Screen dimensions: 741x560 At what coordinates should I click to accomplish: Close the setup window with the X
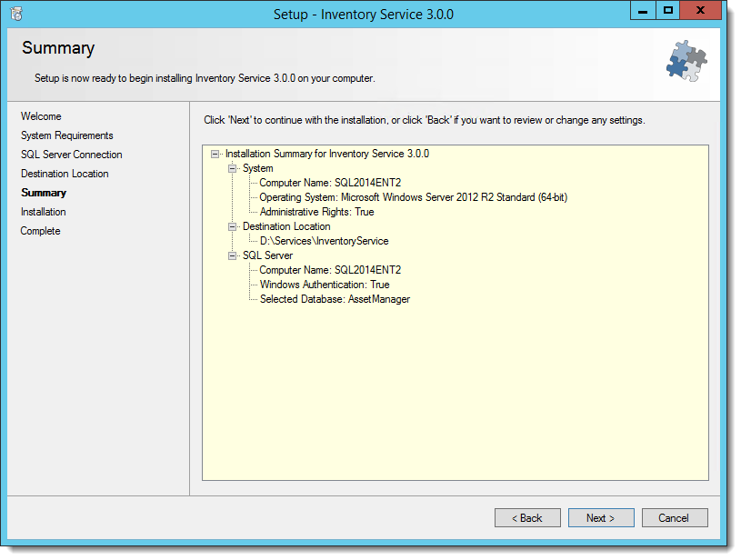coord(700,11)
